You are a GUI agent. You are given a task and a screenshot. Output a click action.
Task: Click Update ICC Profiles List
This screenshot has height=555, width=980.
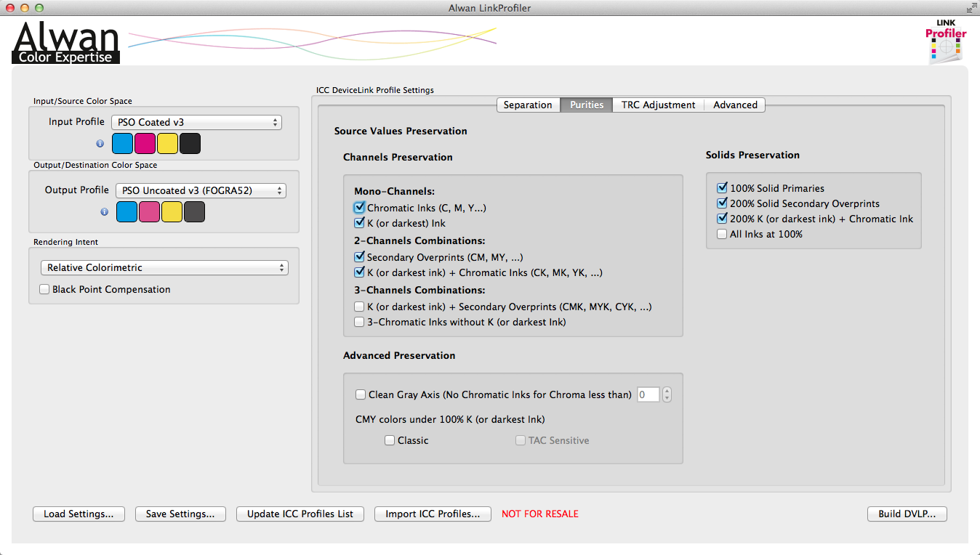pyautogui.click(x=300, y=514)
